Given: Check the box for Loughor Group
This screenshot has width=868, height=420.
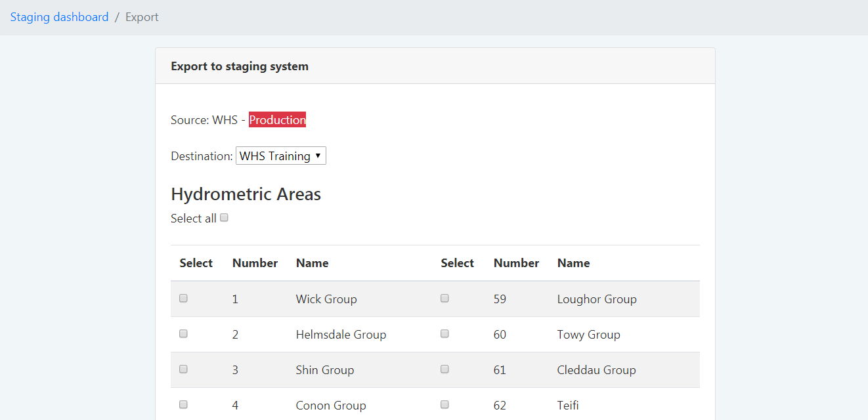Looking at the screenshot, I should (x=445, y=298).
